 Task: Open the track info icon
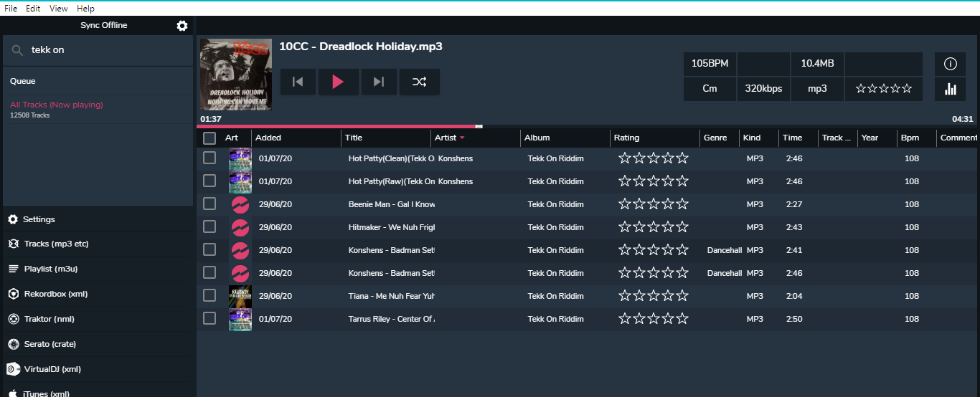coord(950,64)
